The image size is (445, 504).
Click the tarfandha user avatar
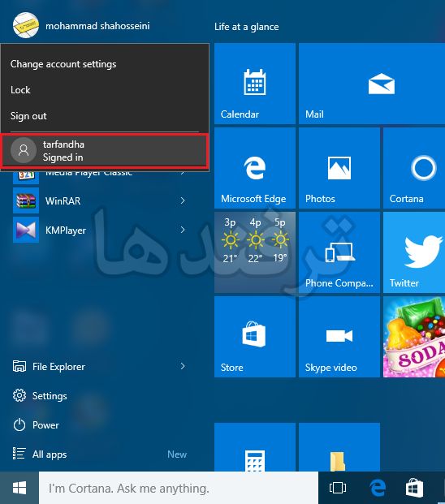[24, 150]
